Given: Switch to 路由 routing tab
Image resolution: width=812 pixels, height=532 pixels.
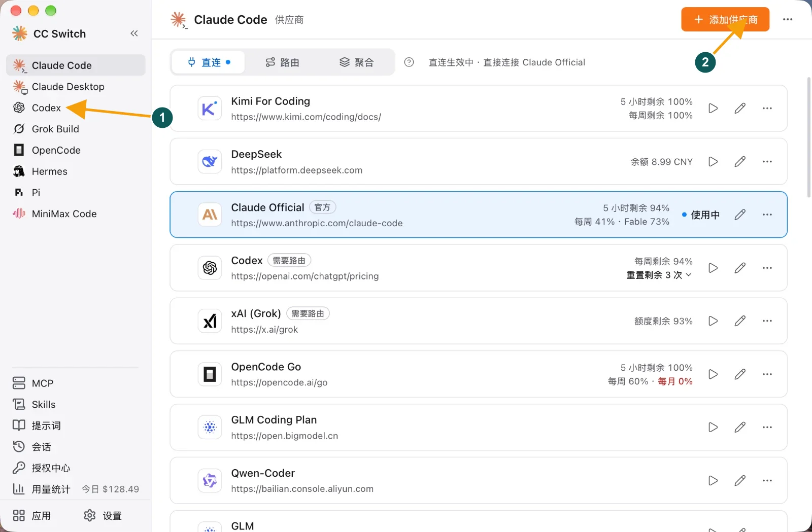Looking at the screenshot, I should 282,62.
